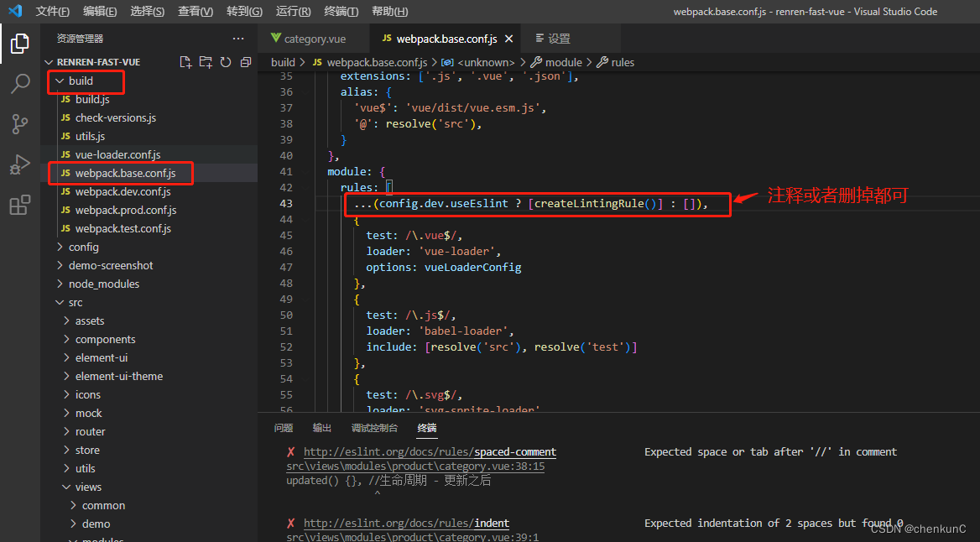This screenshot has width=980, height=542.
Task: Open build.js file
Action: pos(149,99)
